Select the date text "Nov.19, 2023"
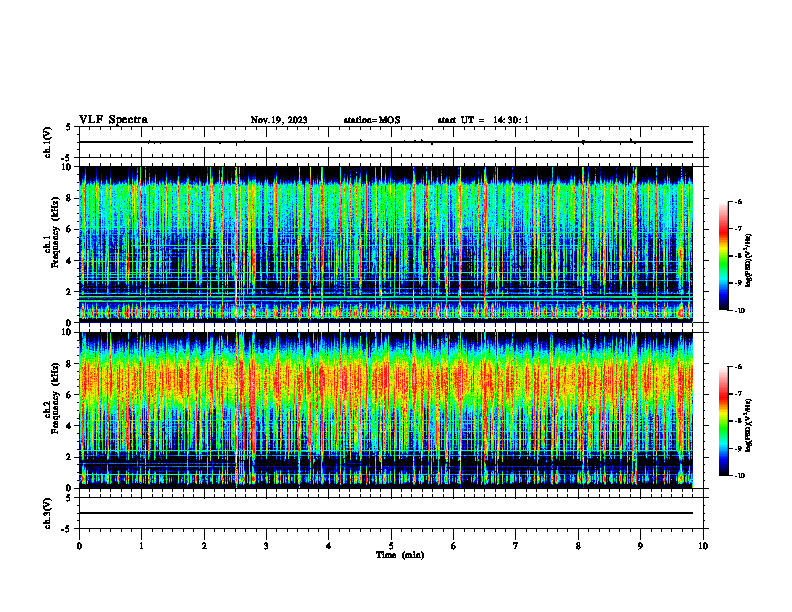The height and width of the screenshot is (612, 792). tap(279, 120)
